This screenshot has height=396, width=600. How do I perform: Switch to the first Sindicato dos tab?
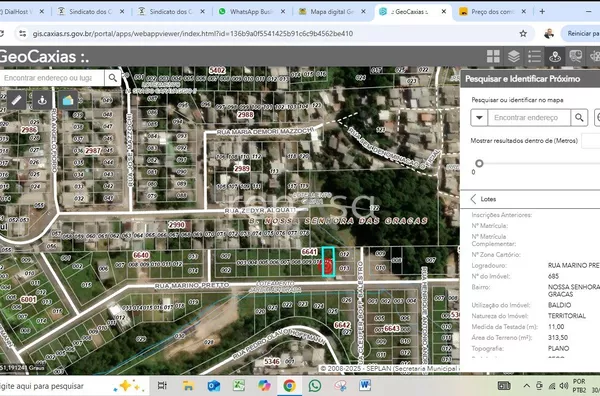[90, 12]
